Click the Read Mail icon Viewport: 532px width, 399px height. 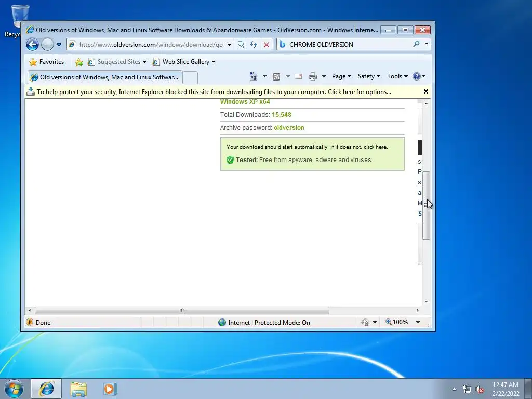coord(298,76)
